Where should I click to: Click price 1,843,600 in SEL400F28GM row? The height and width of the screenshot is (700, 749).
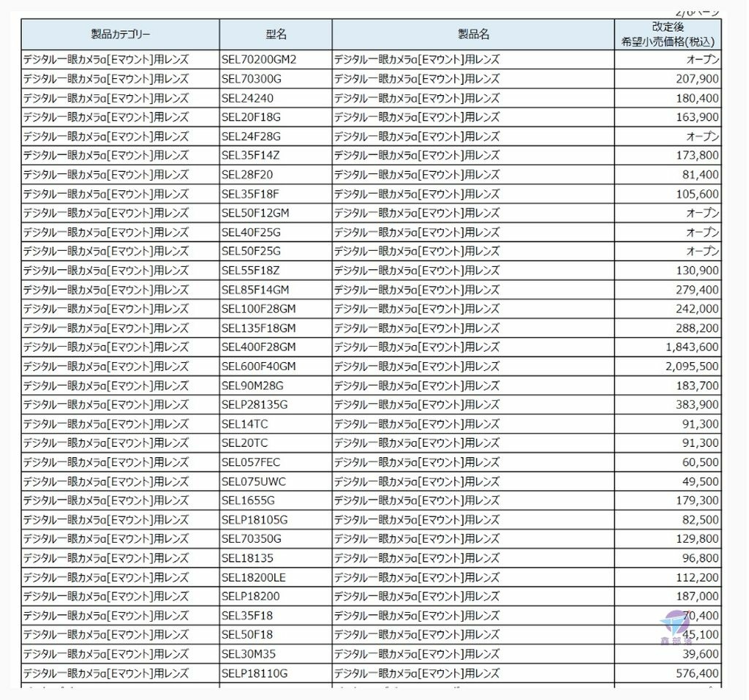(x=692, y=347)
